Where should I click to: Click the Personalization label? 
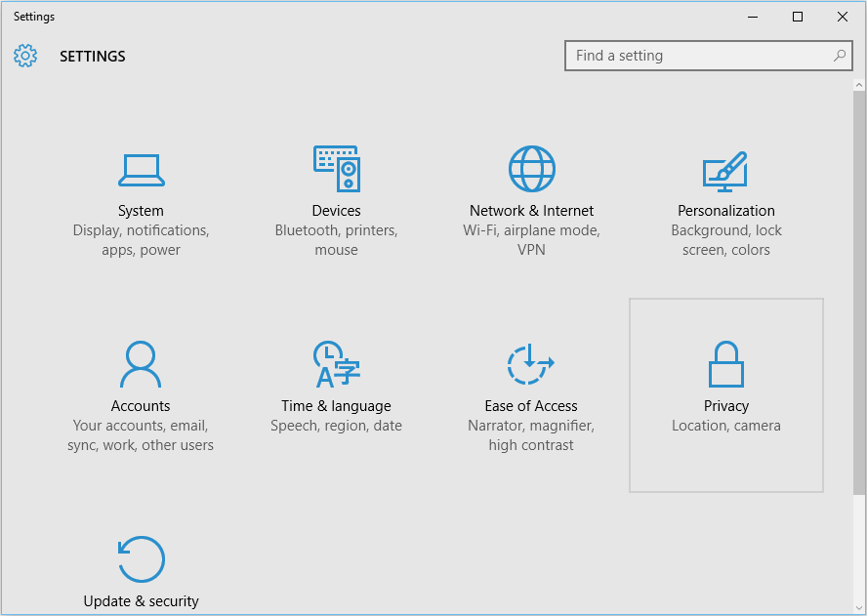pyautogui.click(x=726, y=211)
